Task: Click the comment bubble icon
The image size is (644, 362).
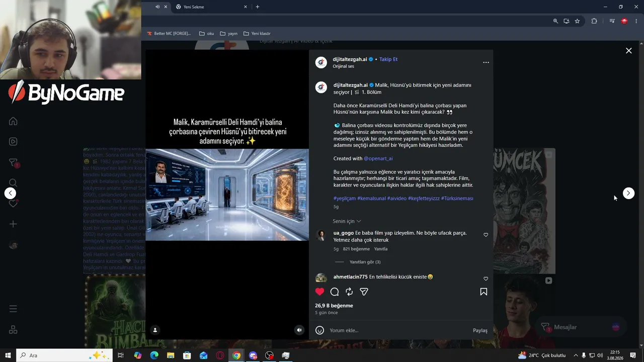Action: [335, 292]
